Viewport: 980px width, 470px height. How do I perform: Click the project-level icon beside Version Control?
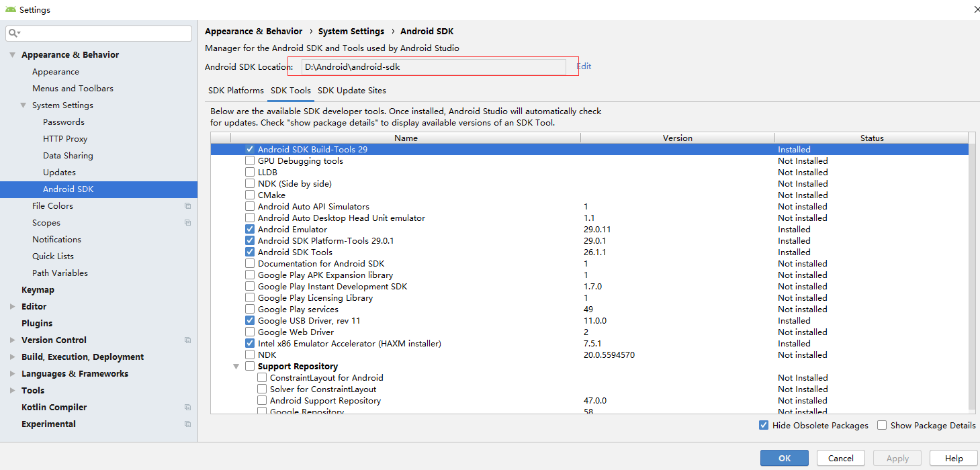pos(187,340)
